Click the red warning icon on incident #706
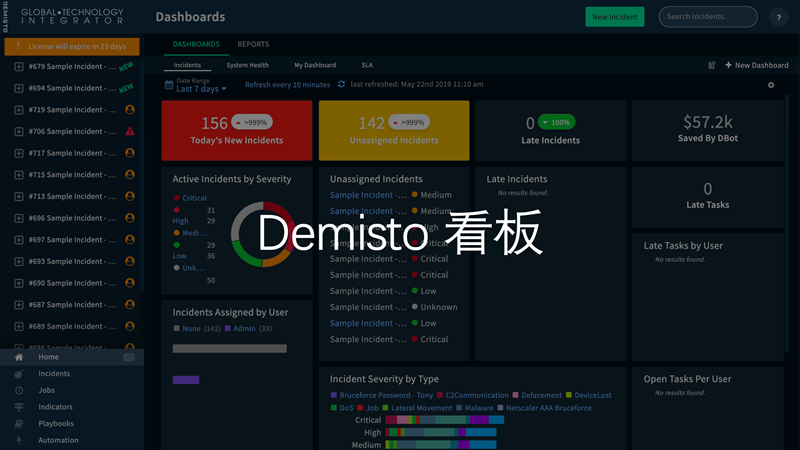The image size is (800, 450). [x=130, y=131]
